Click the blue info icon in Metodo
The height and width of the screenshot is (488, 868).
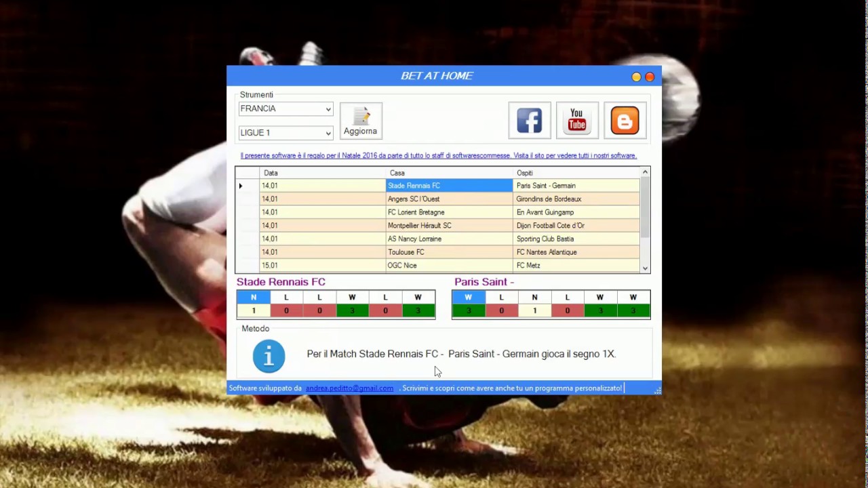[269, 356]
